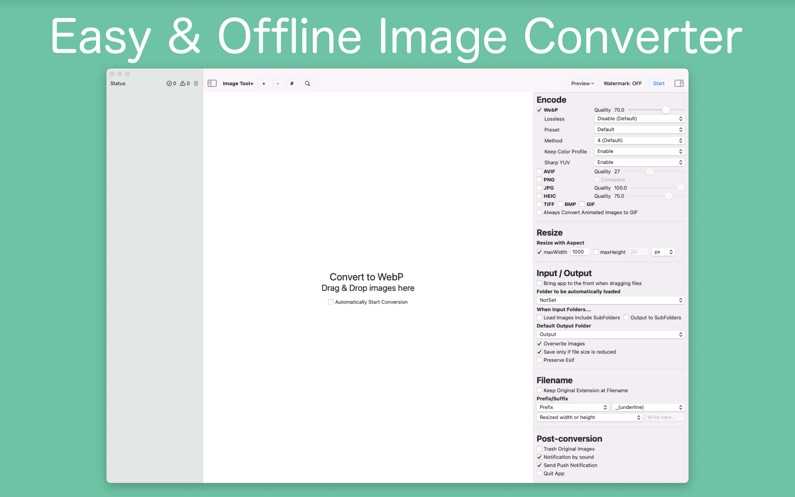
Task: Expand the Default Output Folder dropdown
Action: (x=610, y=335)
